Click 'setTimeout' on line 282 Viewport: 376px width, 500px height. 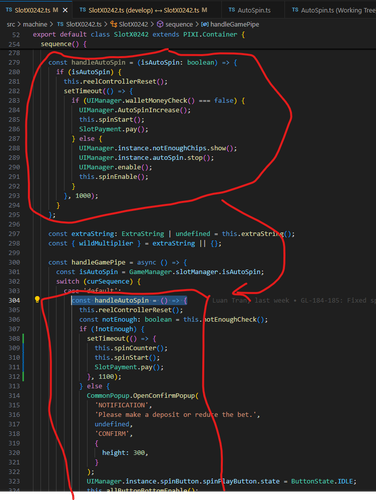coord(83,91)
